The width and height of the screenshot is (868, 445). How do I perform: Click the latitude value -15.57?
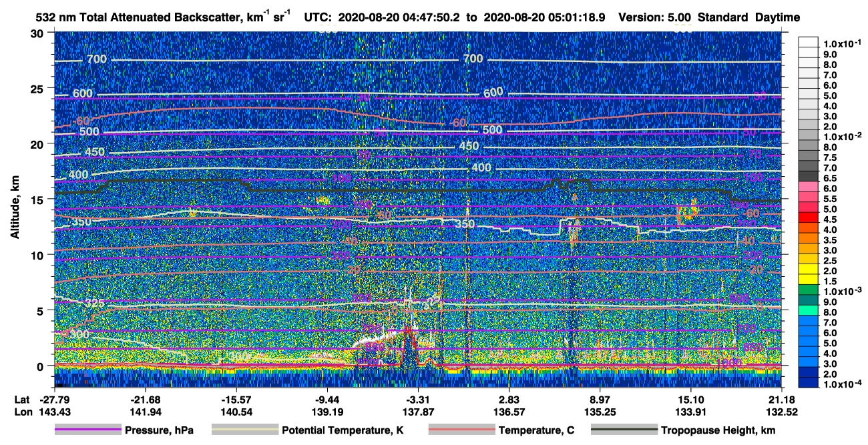(x=236, y=400)
